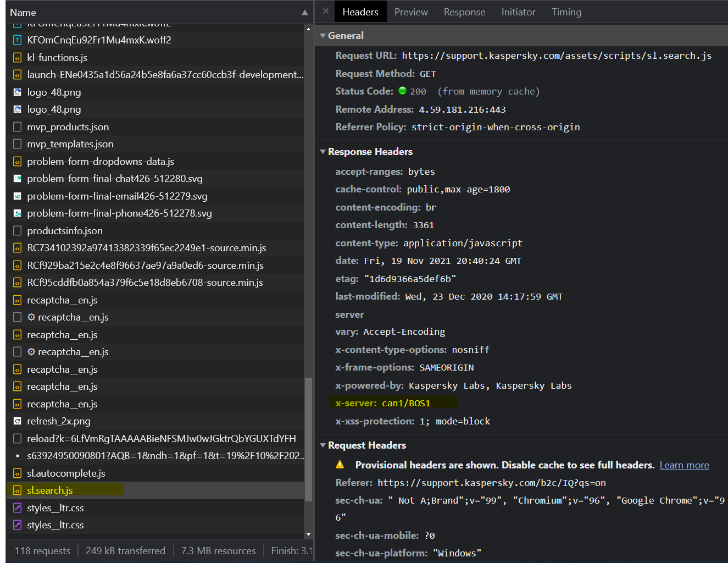Click the x-frame-options value SAMEORIGIN

click(447, 368)
